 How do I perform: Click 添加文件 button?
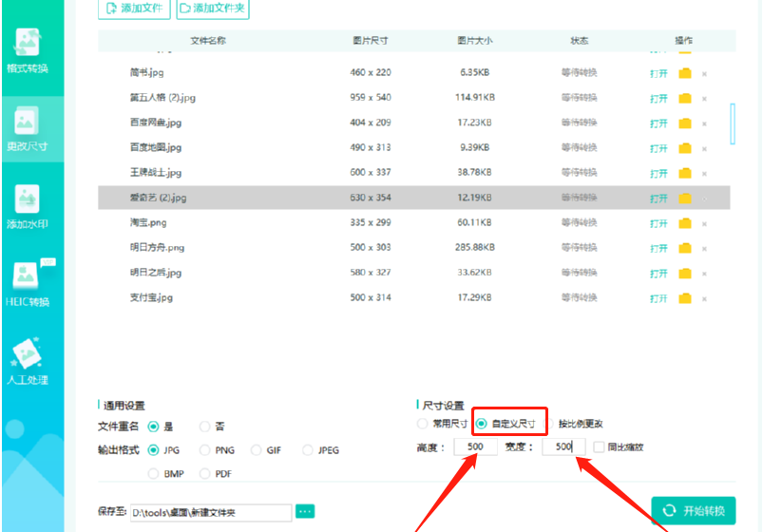(x=134, y=9)
